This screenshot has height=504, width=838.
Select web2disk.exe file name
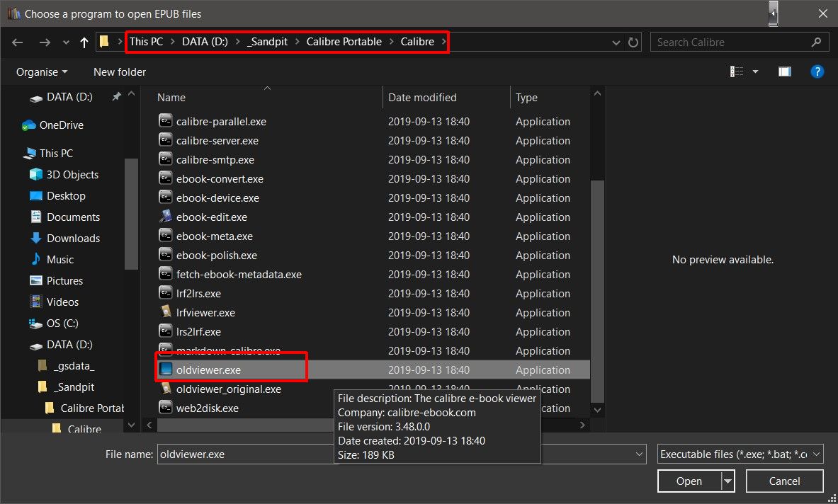[x=208, y=408]
